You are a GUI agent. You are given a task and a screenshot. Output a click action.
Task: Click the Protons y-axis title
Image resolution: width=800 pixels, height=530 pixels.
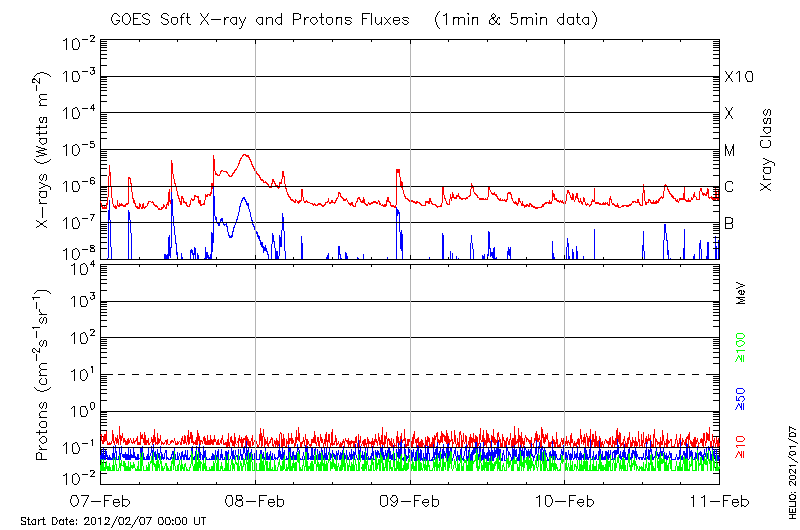44,375
